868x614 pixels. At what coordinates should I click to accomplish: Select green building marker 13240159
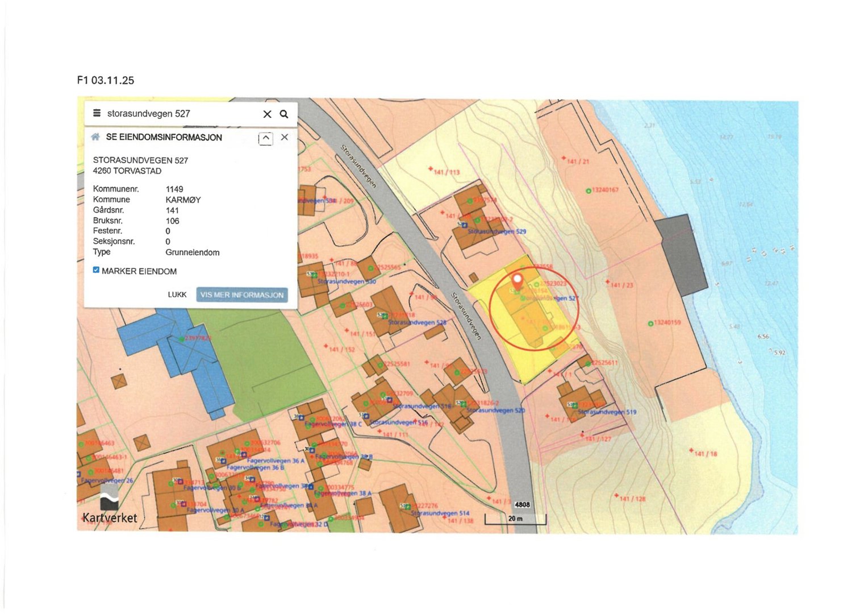coord(650,323)
